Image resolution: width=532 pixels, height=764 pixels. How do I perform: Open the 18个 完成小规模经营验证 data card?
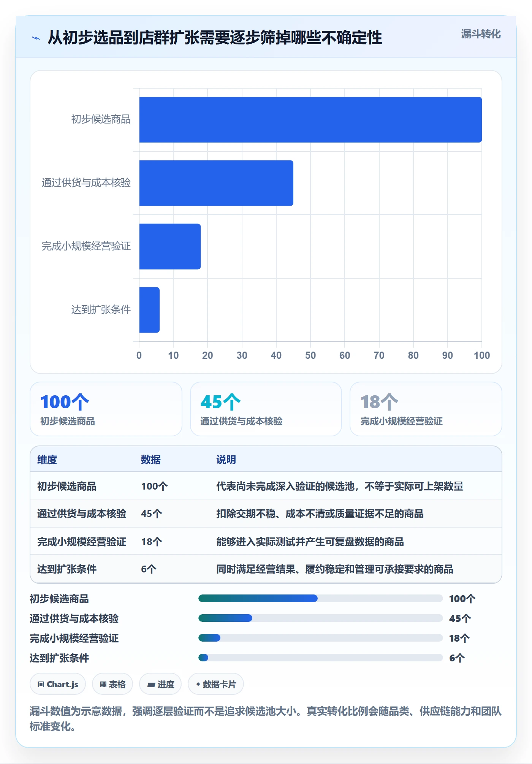tap(426, 409)
